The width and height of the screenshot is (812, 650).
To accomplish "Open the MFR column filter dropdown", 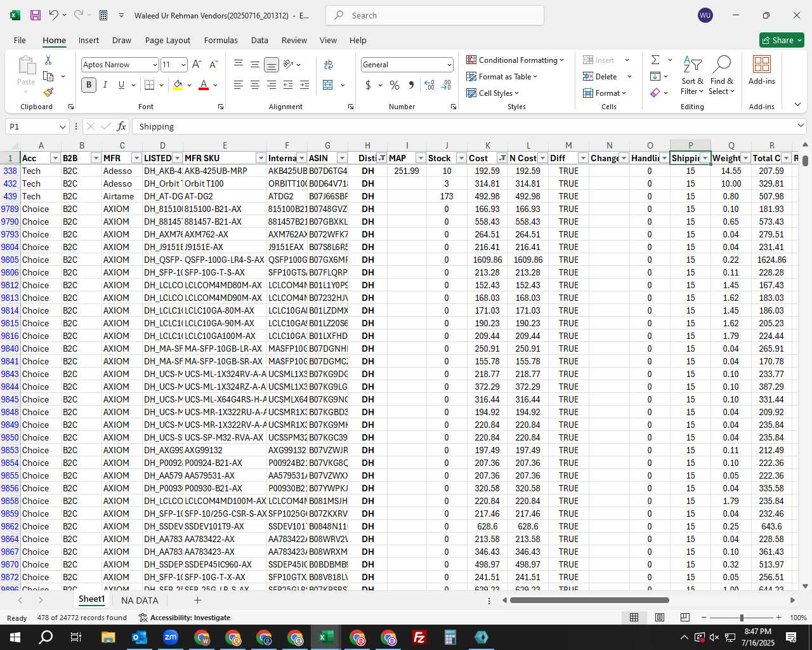I will tap(136, 158).
